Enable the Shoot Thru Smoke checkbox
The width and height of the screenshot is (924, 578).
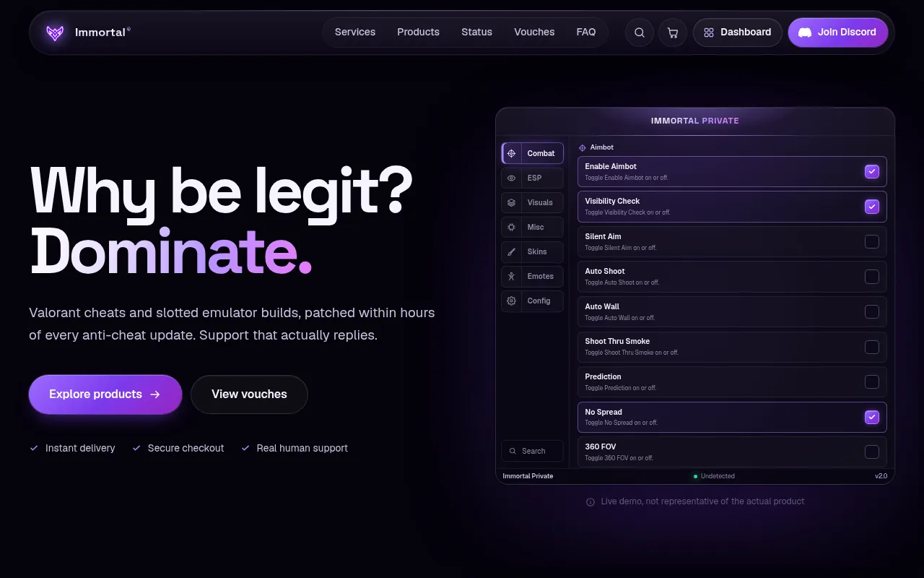coord(872,347)
